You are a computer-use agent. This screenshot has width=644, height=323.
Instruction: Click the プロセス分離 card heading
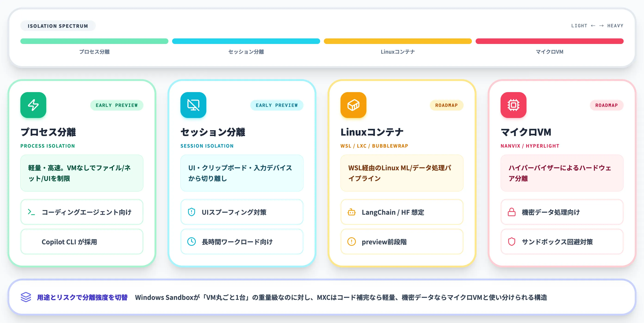point(48,132)
